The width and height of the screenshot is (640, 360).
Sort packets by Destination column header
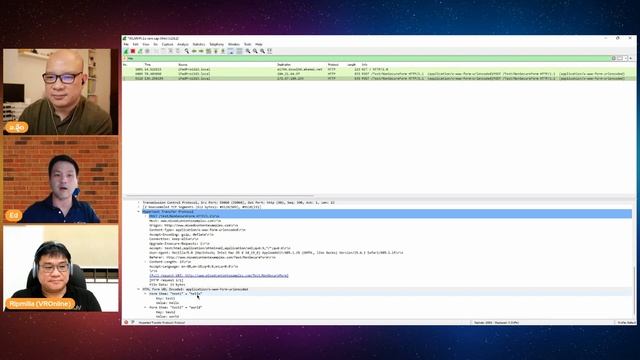(x=284, y=64)
